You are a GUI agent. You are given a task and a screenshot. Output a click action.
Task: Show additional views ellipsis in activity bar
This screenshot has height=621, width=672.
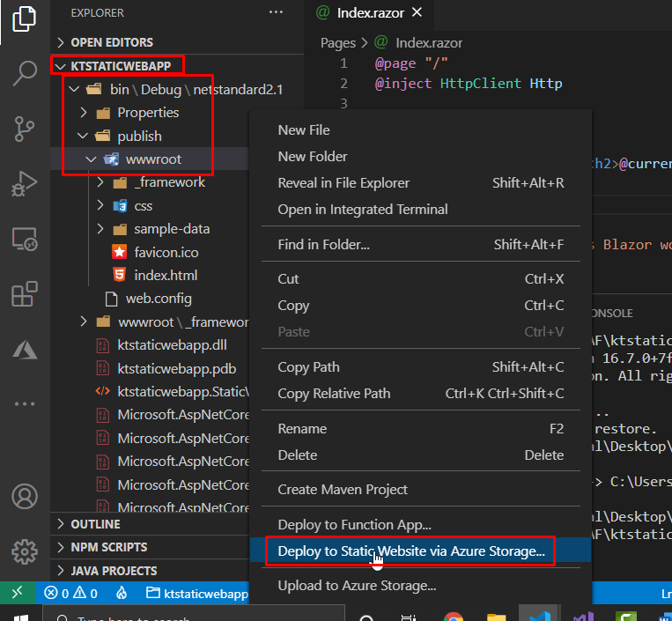click(x=25, y=403)
